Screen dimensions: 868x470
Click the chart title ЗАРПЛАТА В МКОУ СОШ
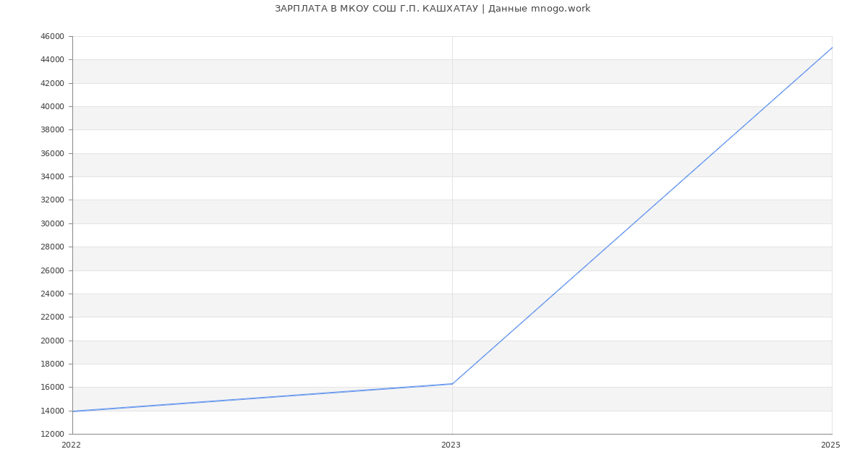(433, 9)
